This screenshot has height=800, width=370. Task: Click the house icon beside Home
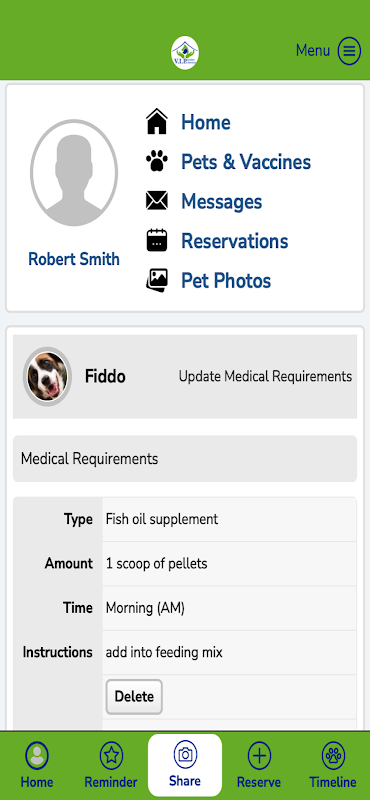point(157,122)
